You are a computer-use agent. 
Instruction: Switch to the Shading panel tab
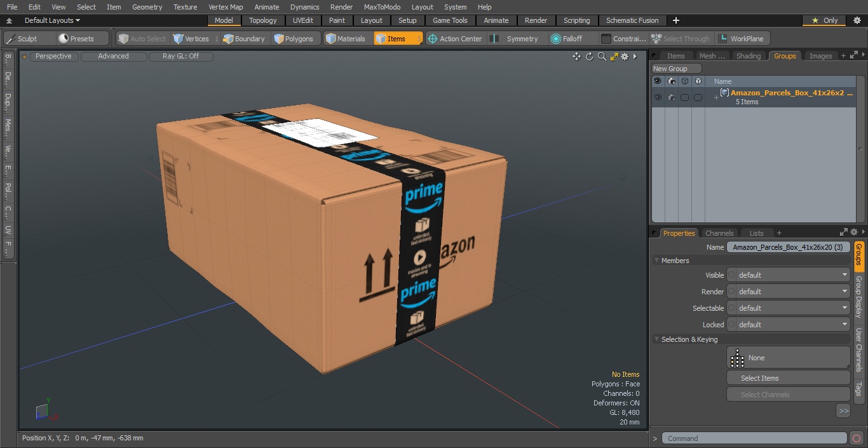[748, 56]
